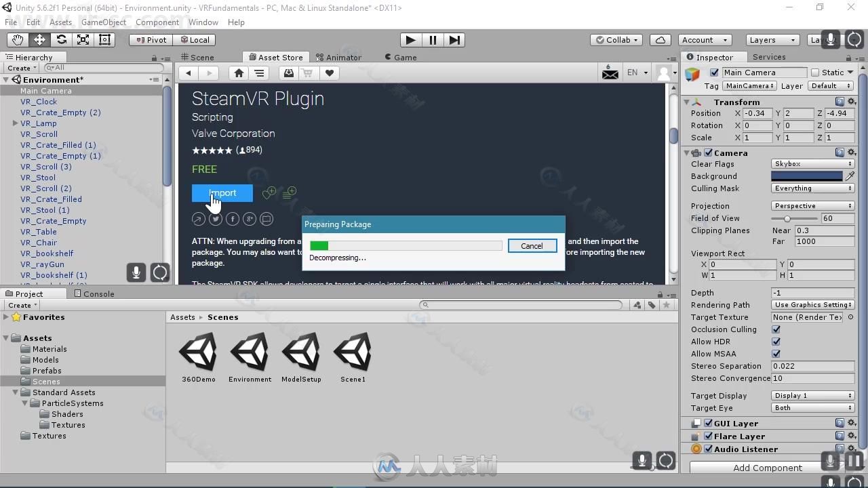Select the Rotate tool
The height and width of the screenshot is (488, 868).
[x=61, y=40]
